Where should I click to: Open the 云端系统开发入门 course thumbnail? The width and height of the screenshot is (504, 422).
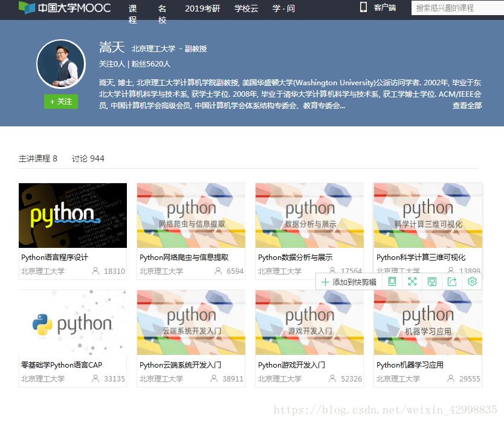(191, 322)
